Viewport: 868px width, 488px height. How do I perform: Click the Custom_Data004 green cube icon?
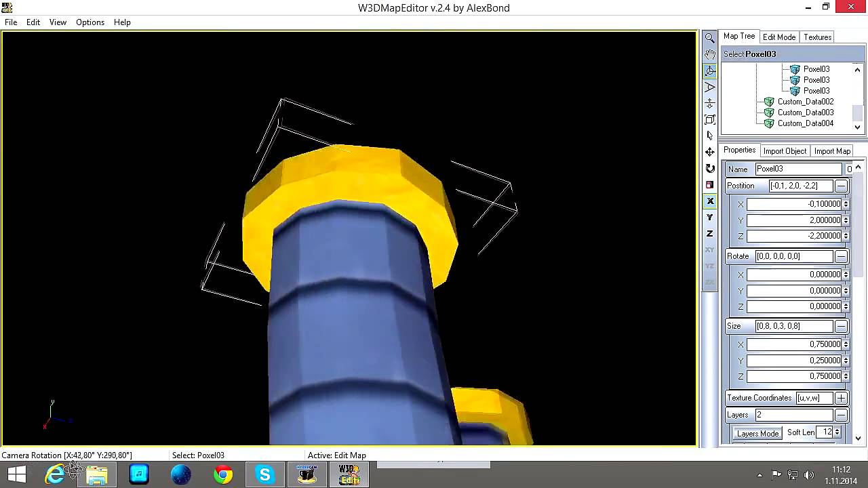point(769,123)
